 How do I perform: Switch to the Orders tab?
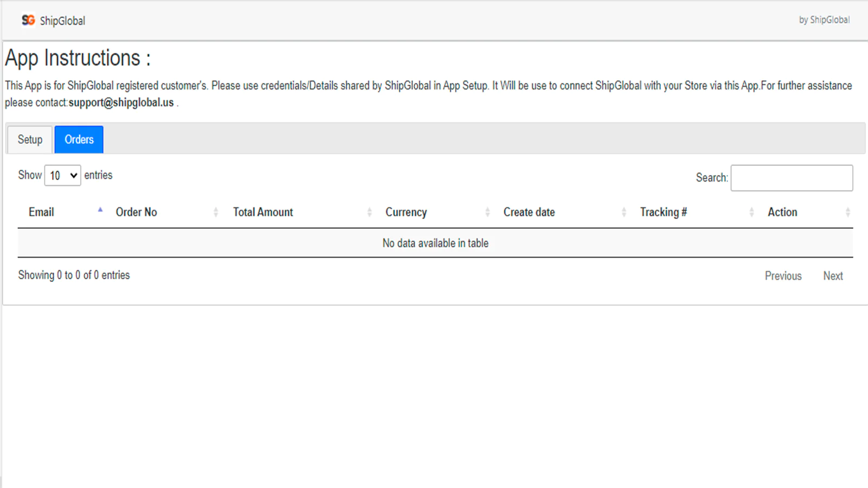(79, 139)
